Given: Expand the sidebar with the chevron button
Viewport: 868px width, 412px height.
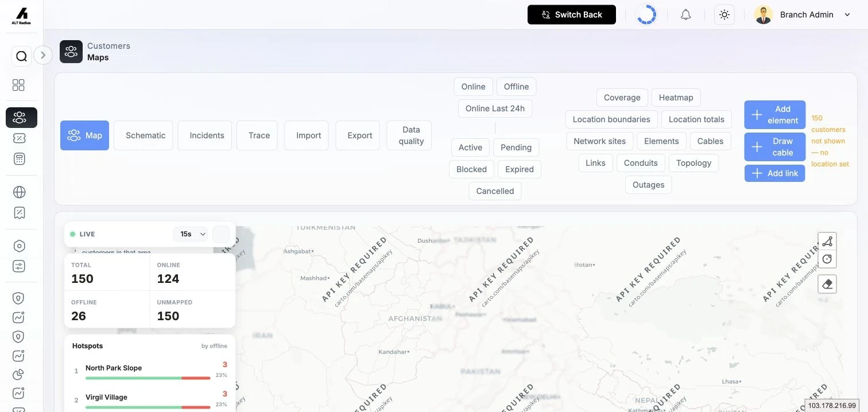Looking at the screenshot, I should click(x=43, y=55).
